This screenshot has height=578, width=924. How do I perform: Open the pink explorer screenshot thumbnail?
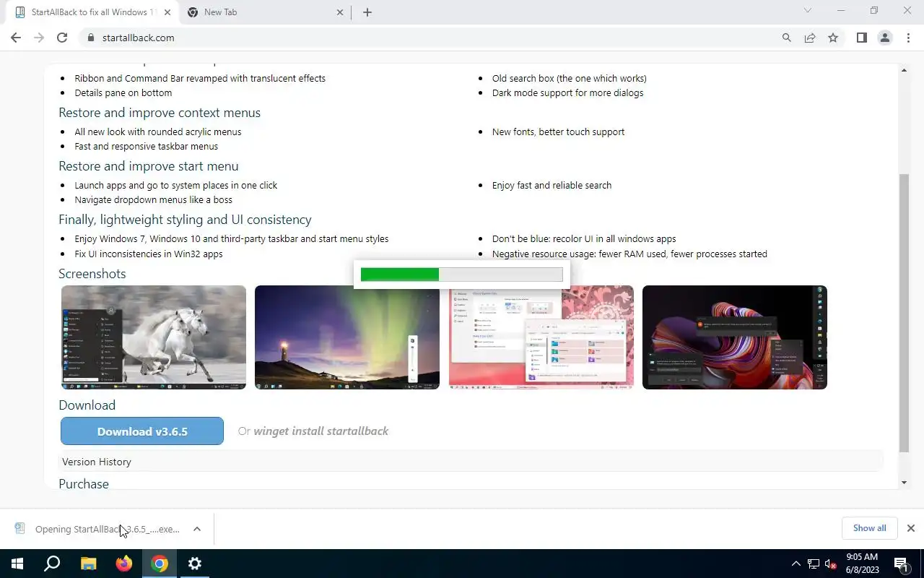[x=541, y=337]
